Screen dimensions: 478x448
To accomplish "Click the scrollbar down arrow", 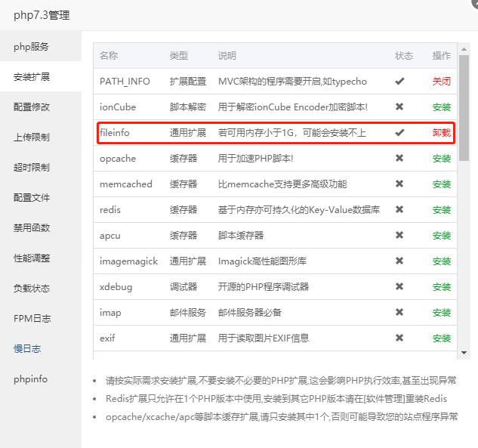I will [x=464, y=353].
